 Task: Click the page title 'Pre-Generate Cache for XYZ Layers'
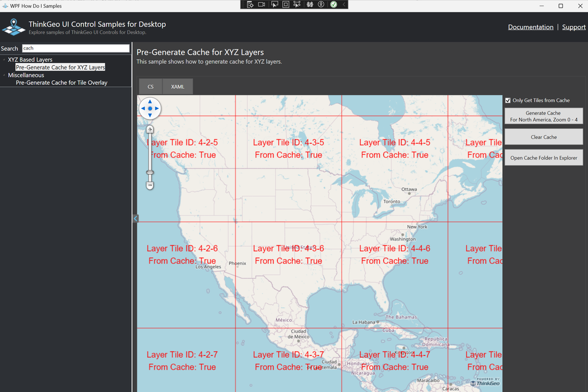tap(201, 52)
